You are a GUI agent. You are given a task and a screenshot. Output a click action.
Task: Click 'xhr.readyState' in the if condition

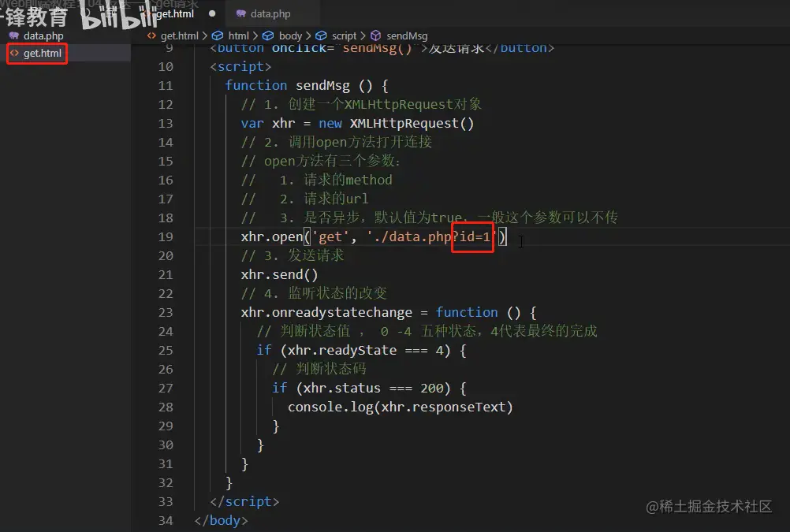click(x=342, y=350)
